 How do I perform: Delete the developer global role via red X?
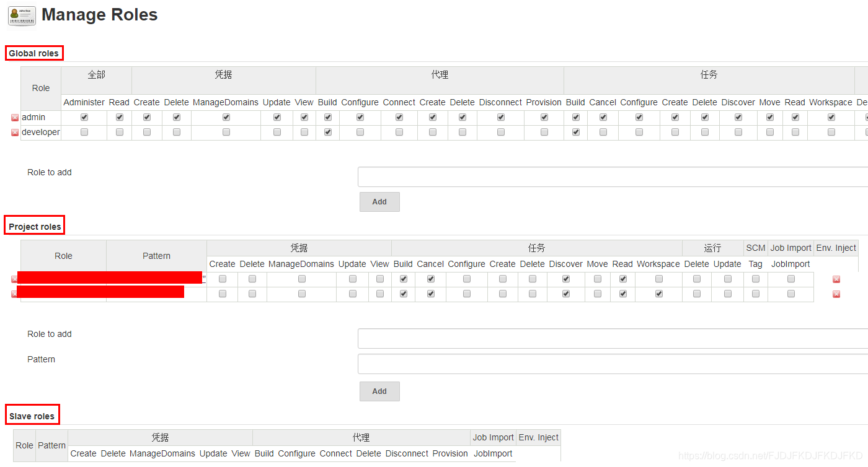click(15, 133)
